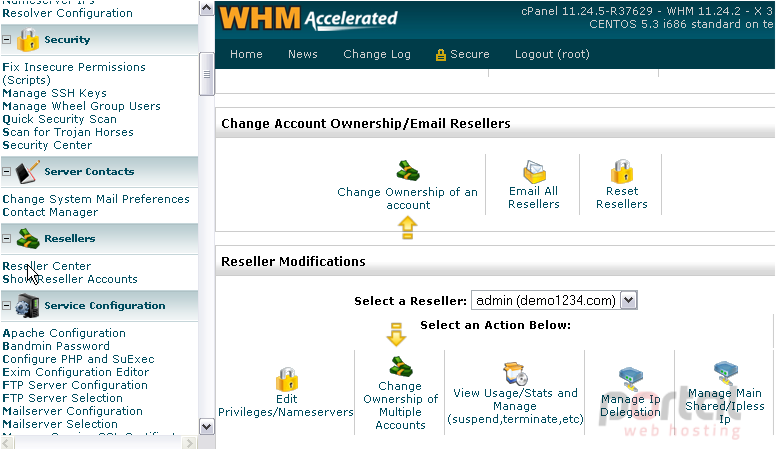The width and height of the screenshot is (776, 450).
Task: Open Scan for Trojan Horses
Action: point(68,132)
